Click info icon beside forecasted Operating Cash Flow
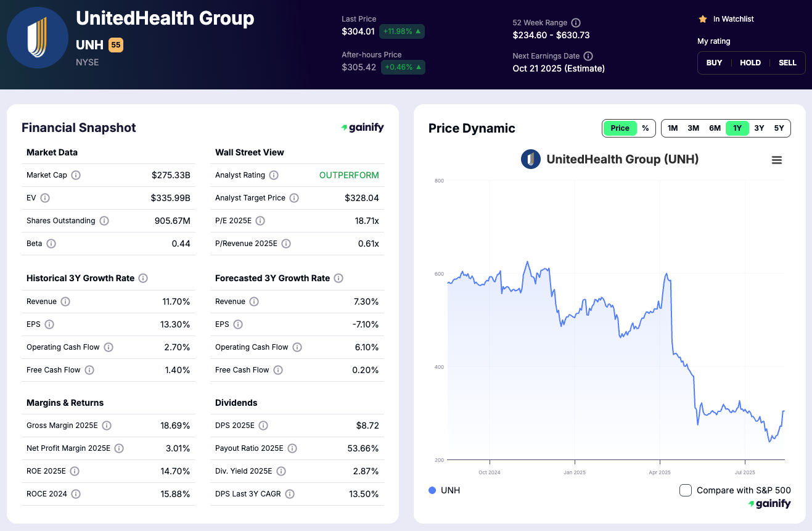The height and width of the screenshot is (531, 812). [297, 347]
